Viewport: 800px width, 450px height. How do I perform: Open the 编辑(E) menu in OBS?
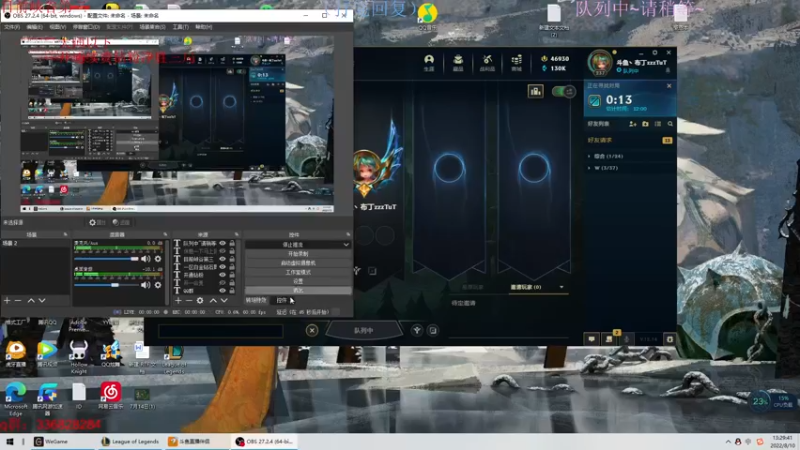click(x=34, y=27)
